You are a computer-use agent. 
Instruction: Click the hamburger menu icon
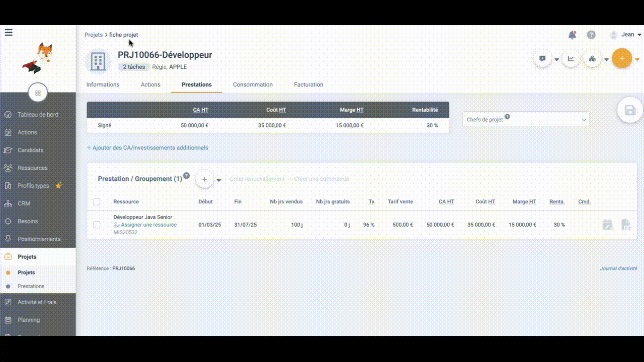(x=9, y=33)
